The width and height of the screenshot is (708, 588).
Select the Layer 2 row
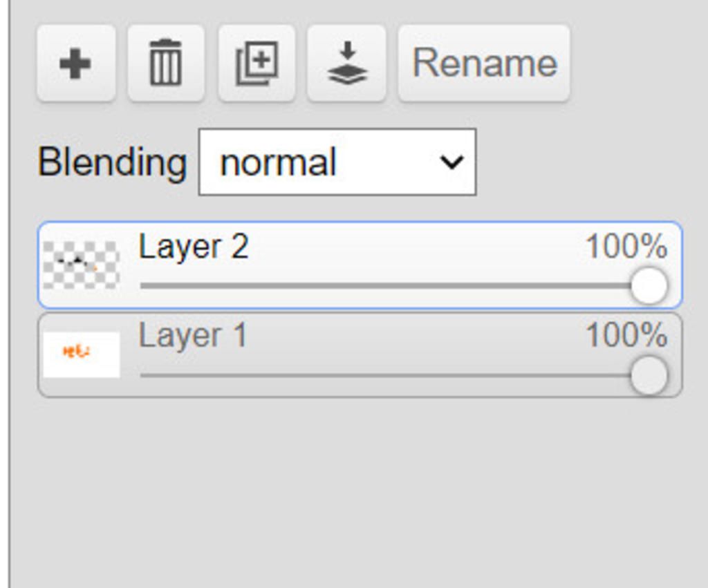point(360,265)
